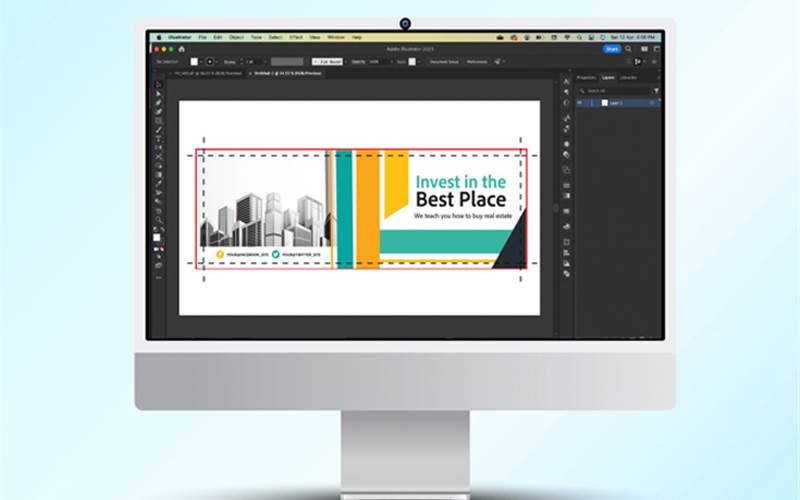Click the toolbar Fill color swatch
This screenshot has width=800, height=500.
[157, 237]
